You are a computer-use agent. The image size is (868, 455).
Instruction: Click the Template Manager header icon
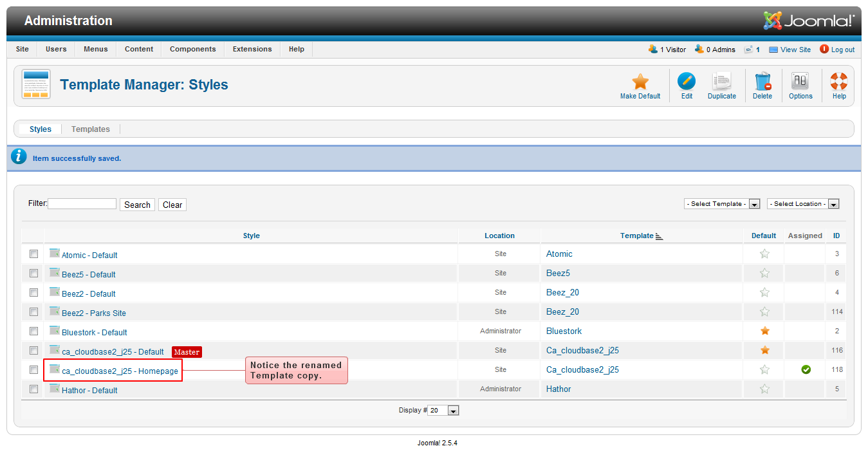coord(36,84)
